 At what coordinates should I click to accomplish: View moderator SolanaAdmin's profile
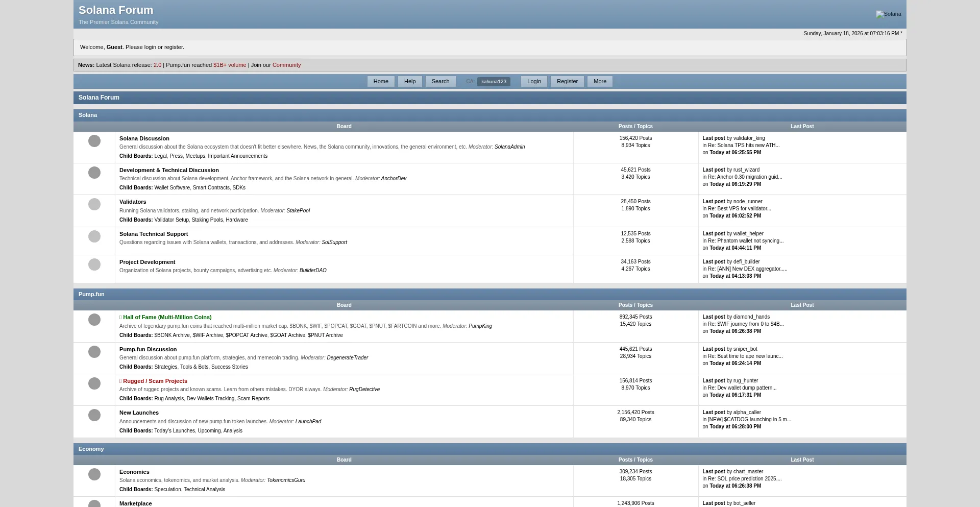509,147
